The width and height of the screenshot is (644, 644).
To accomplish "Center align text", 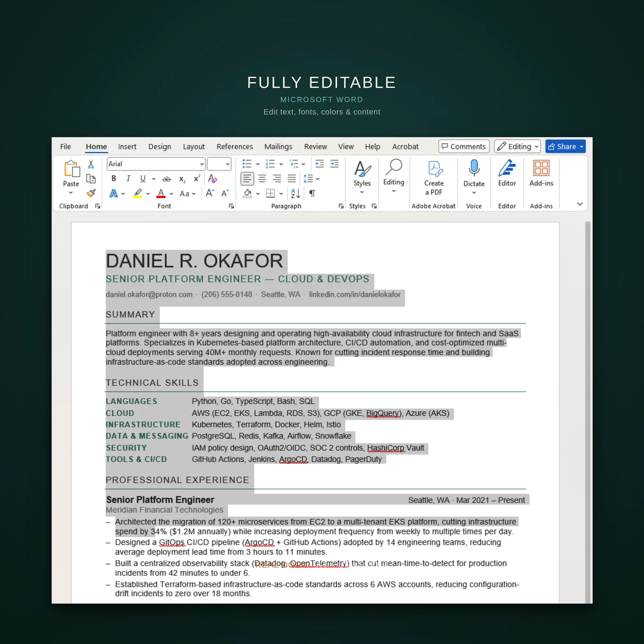I will coord(262,178).
